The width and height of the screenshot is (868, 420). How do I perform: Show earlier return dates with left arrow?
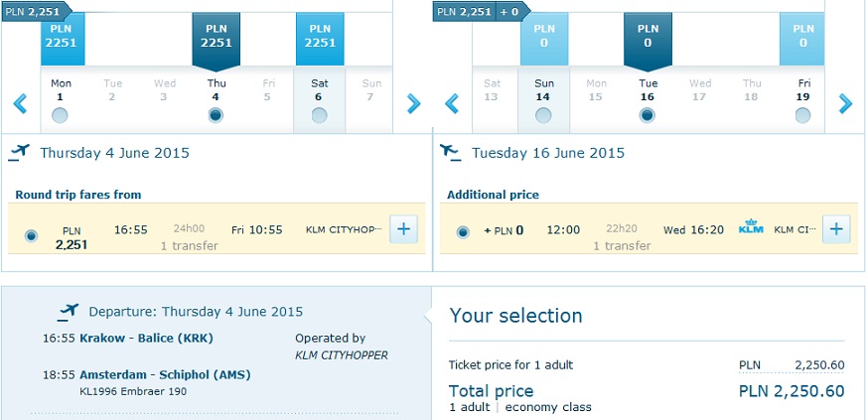(452, 103)
